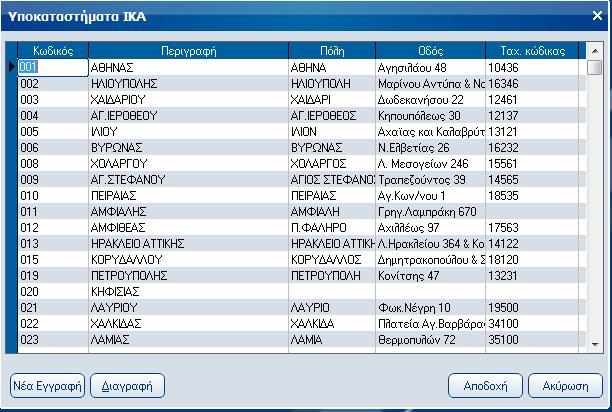
Task: Click the city cell ΧΟΛΑΡΓΟΣ
Action: [x=332, y=163]
